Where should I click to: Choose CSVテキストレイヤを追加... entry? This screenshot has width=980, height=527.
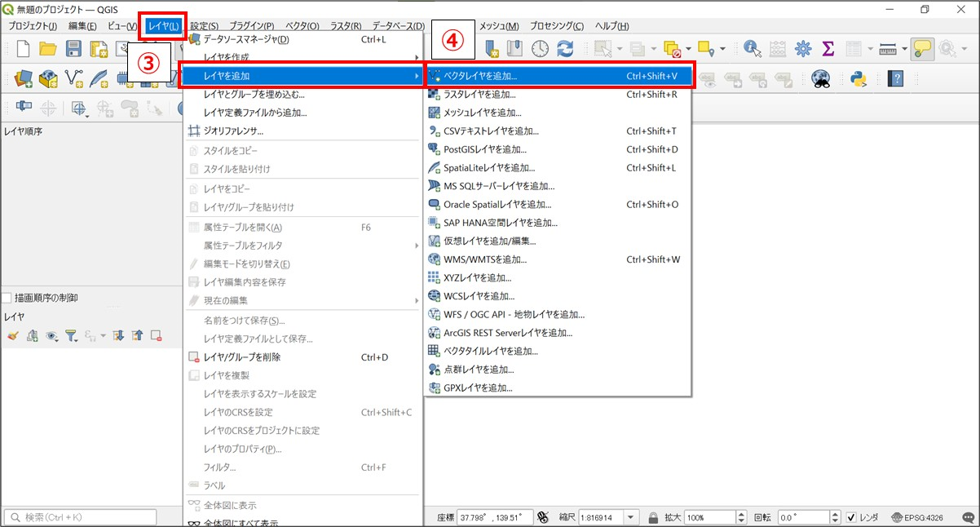(558, 131)
